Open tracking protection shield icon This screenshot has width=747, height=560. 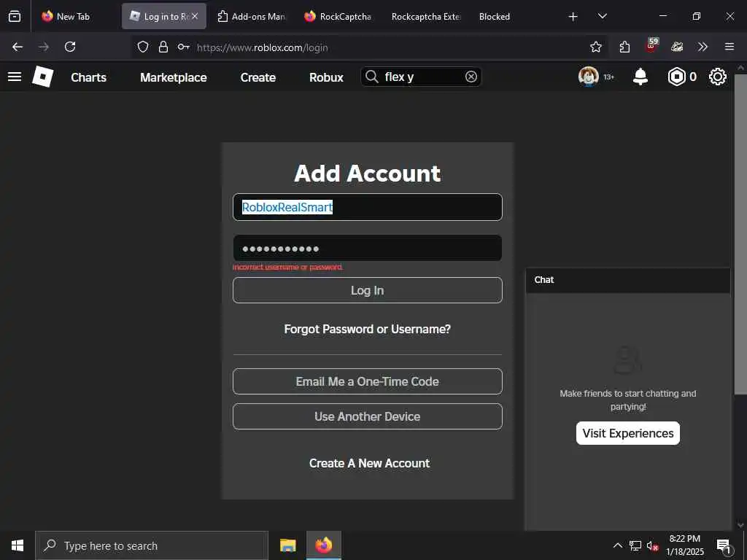pyautogui.click(x=143, y=47)
